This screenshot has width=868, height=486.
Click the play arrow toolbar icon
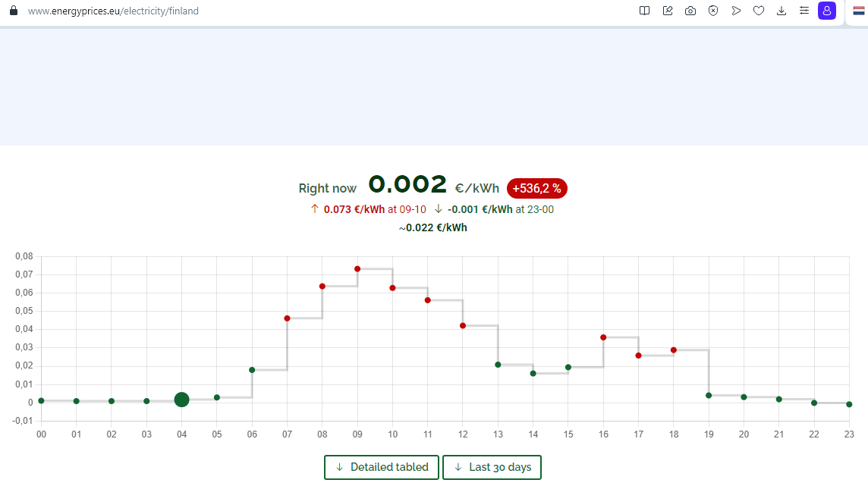click(x=736, y=11)
